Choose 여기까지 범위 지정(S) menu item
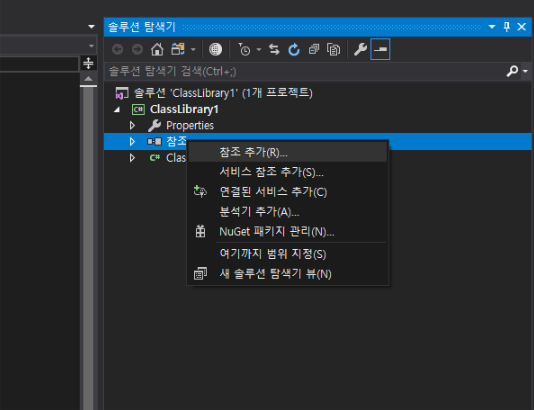534x410 pixels. (287, 254)
